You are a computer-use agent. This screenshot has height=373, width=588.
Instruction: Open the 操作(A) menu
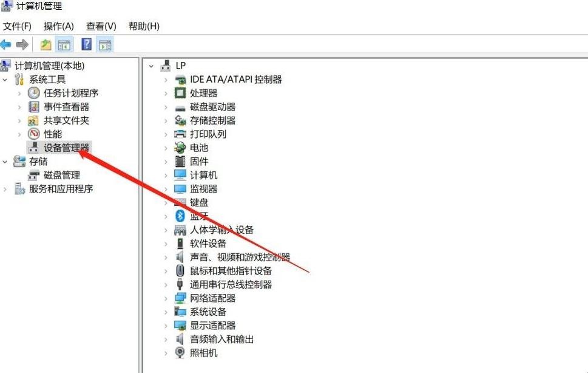(58, 26)
